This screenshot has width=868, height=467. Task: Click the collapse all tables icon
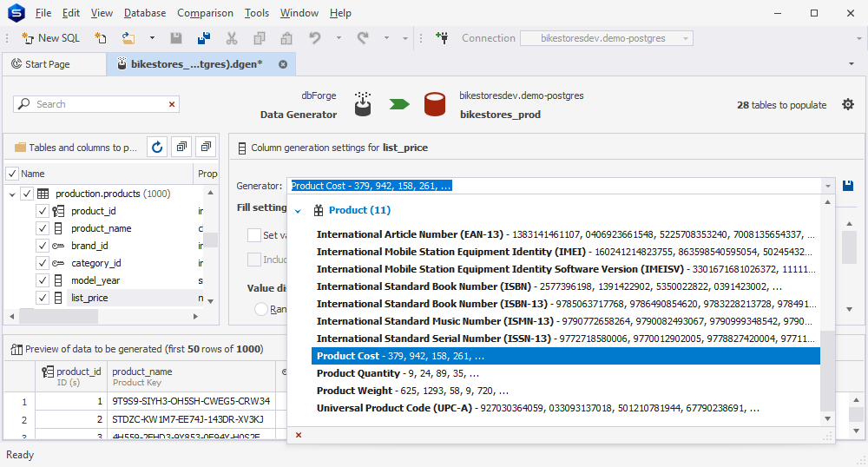(206, 148)
